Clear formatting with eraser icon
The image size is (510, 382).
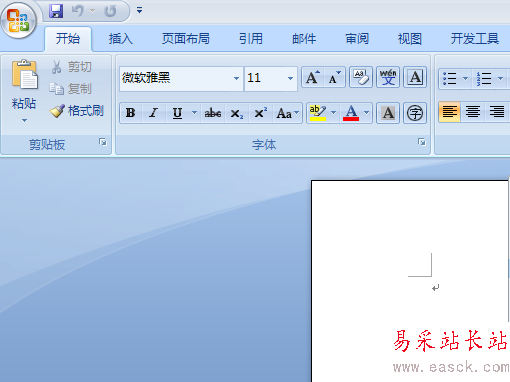(361, 77)
